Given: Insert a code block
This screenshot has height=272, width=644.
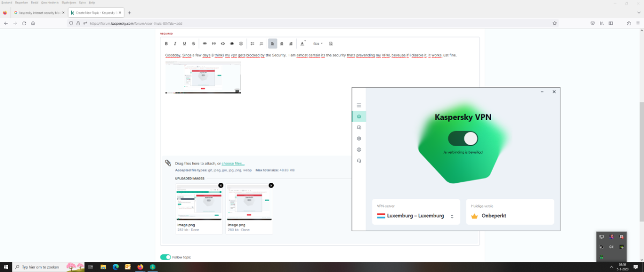Looking at the screenshot, I should 223,44.
